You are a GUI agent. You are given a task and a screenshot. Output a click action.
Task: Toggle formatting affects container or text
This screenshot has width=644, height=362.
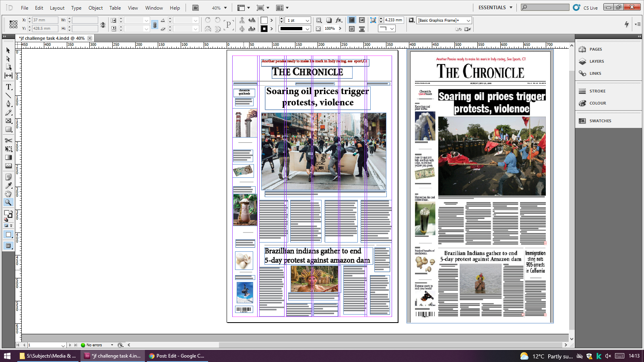point(8,226)
